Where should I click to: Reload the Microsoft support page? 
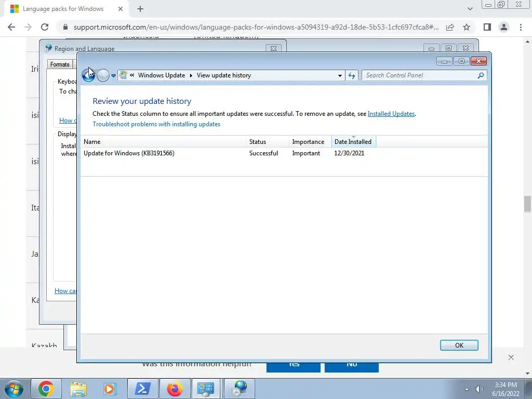pos(45,27)
